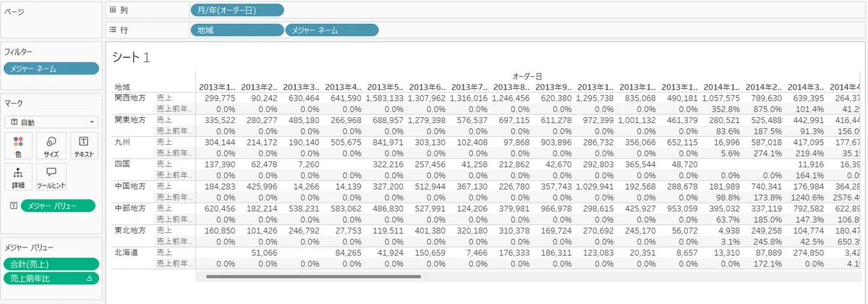
Task: Select the メジャー バリュー pill in marks card
Action: [58, 206]
